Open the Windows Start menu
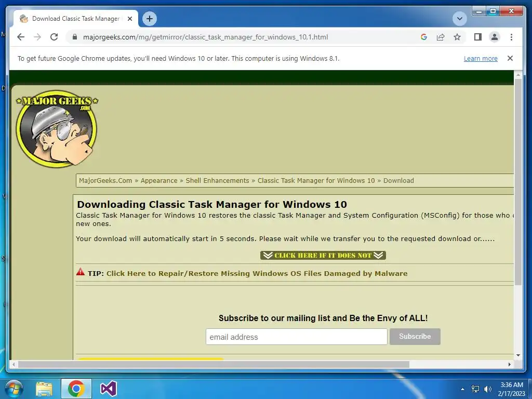The image size is (532, 399). coord(14,389)
